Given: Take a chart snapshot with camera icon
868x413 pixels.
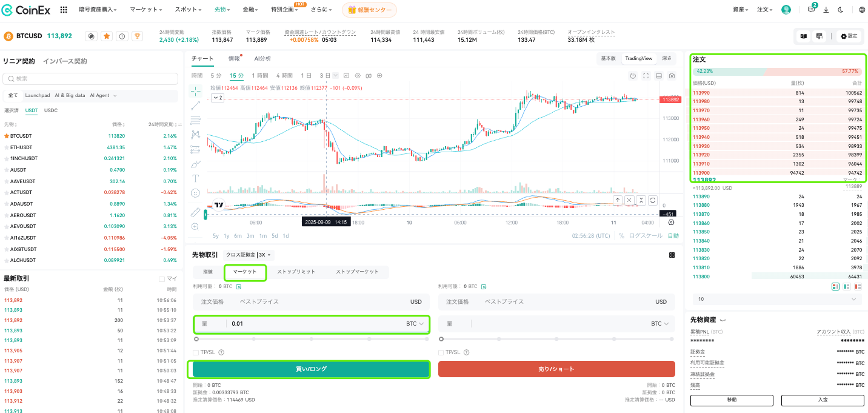Looking at the screenshot, I should (672, 76).
